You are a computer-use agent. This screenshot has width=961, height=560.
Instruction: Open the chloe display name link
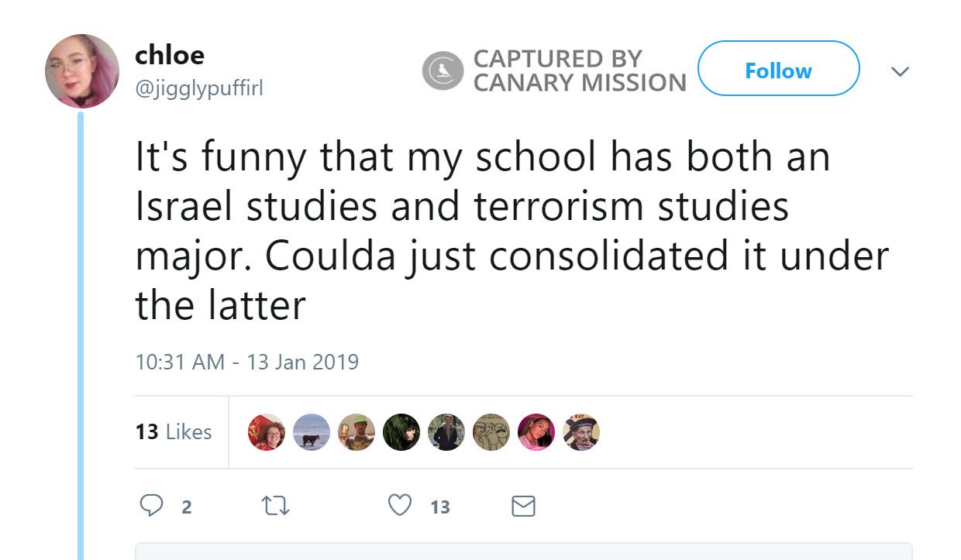point(170,55)
